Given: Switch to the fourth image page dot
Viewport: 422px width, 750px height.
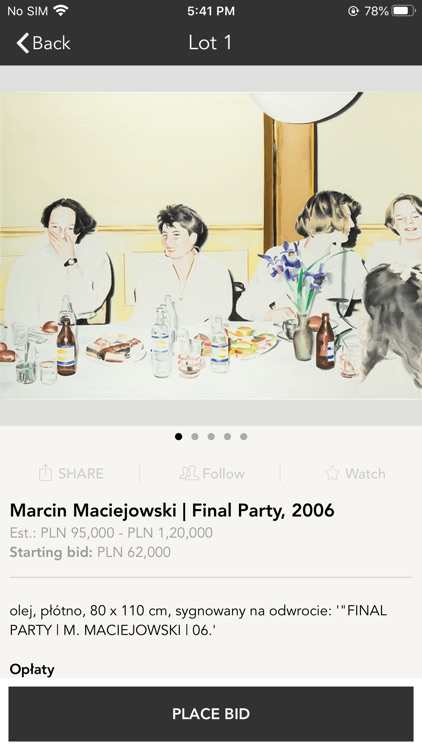Looking at the screenshot, I should tap(227, 436).
